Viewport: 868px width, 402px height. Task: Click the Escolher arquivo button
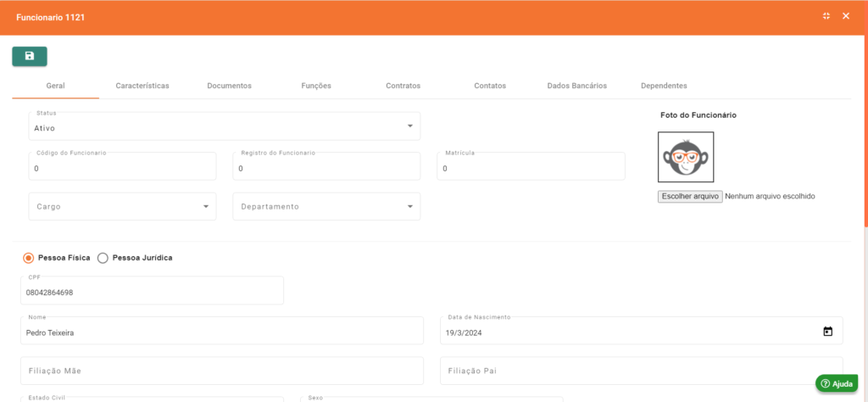pos(690,196)
